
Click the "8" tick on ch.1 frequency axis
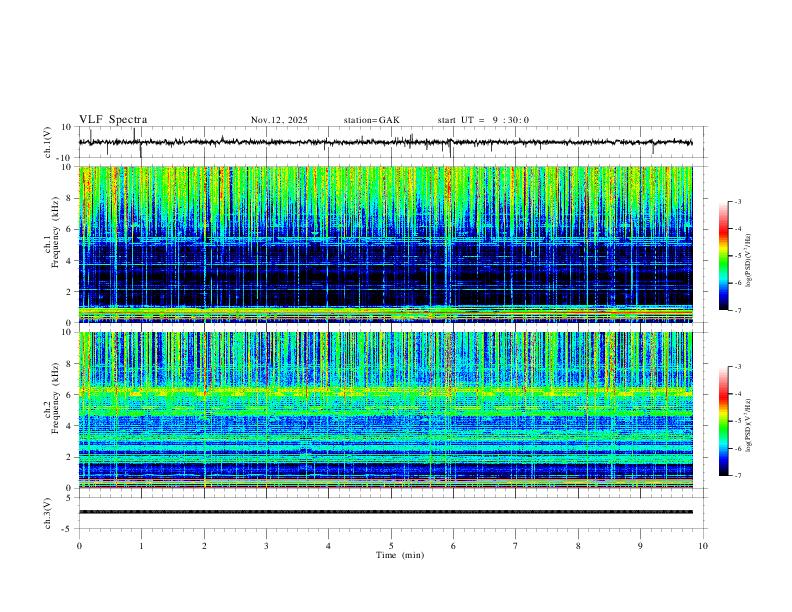click(70, 198)
